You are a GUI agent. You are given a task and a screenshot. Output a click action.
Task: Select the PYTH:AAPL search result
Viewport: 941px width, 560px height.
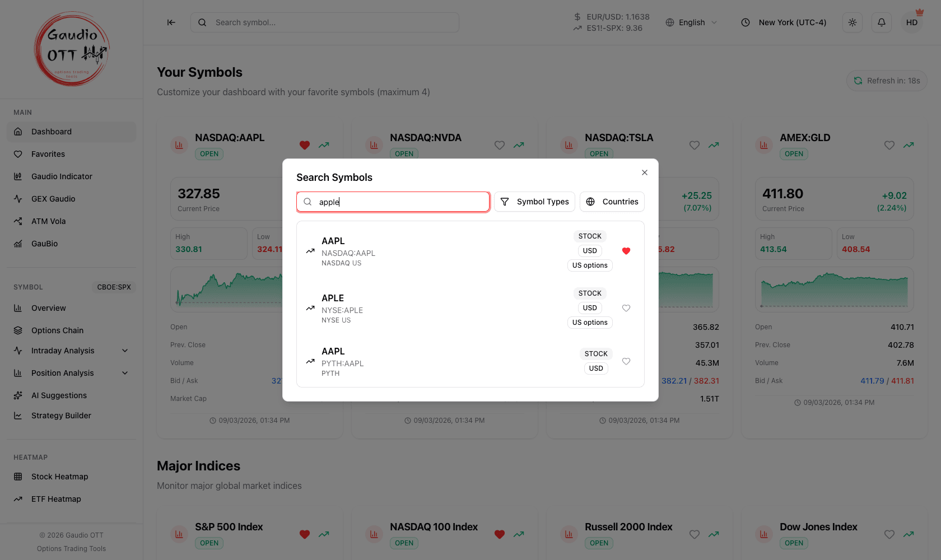(470, 361)
